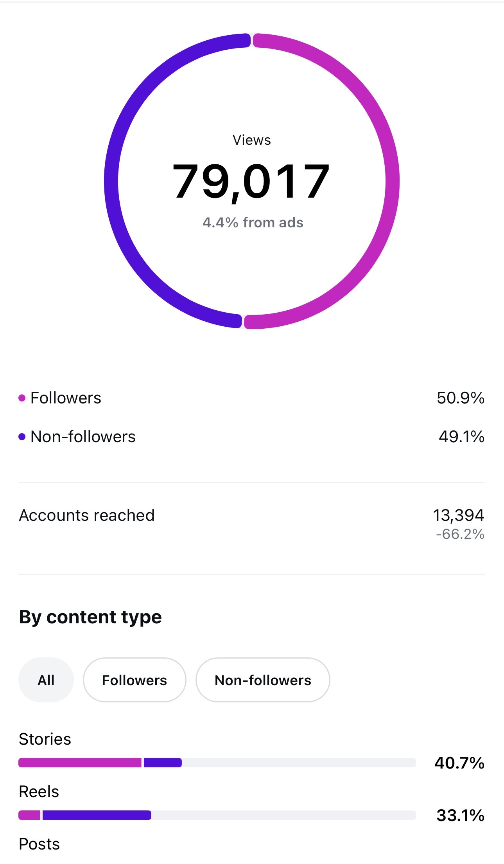Select the All content type filter
This screenshot has height=864, width=504.
point(46,680)
